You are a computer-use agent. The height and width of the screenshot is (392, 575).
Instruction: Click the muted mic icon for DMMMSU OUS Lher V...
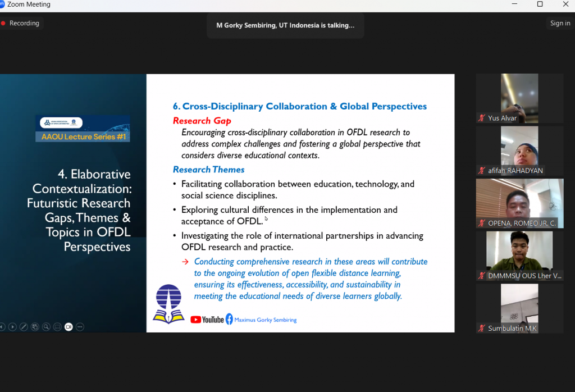(x=481, y=276)
